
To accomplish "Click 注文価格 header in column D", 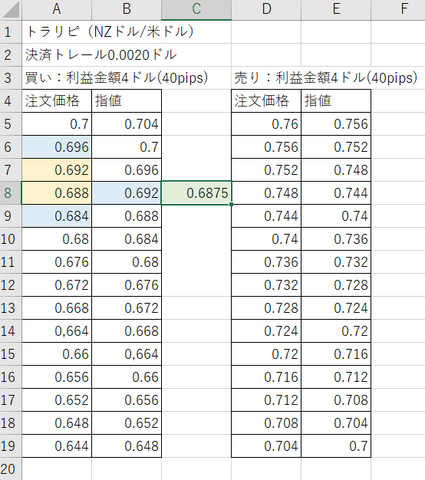I will point(266,101).
